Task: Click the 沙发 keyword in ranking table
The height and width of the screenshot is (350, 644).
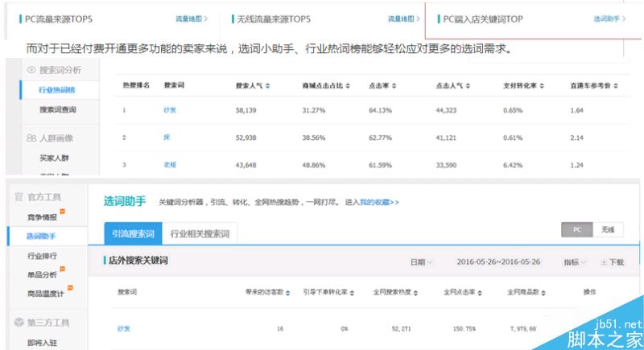Action: 168,110
